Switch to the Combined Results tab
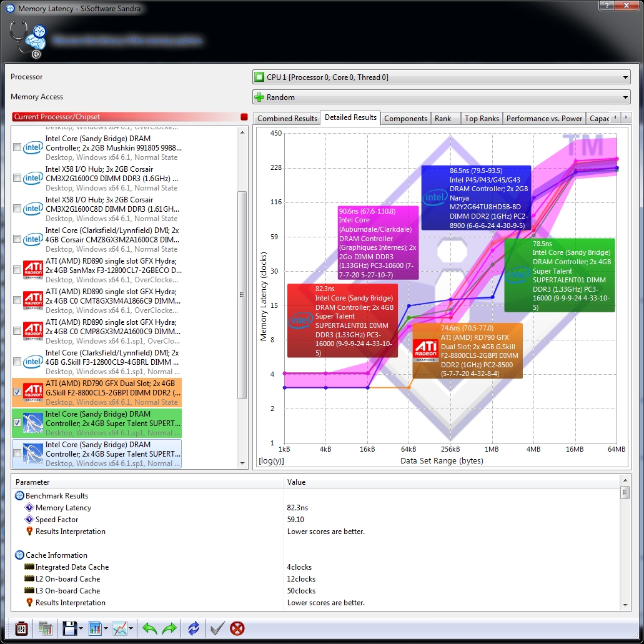 (287, 118)
